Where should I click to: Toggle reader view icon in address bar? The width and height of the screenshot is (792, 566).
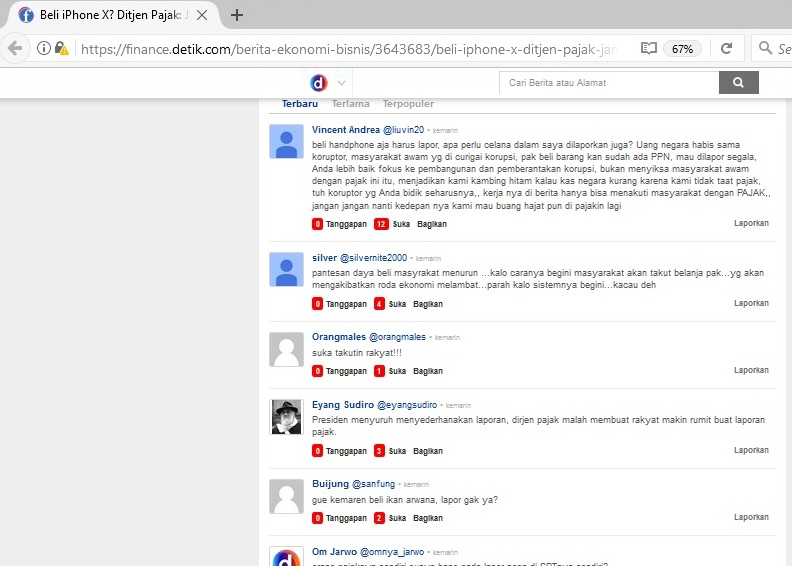(x=649, y=48)
